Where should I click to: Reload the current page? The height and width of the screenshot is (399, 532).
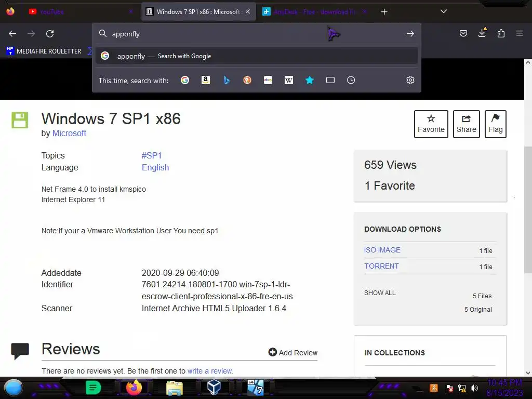tap(50, 34)
